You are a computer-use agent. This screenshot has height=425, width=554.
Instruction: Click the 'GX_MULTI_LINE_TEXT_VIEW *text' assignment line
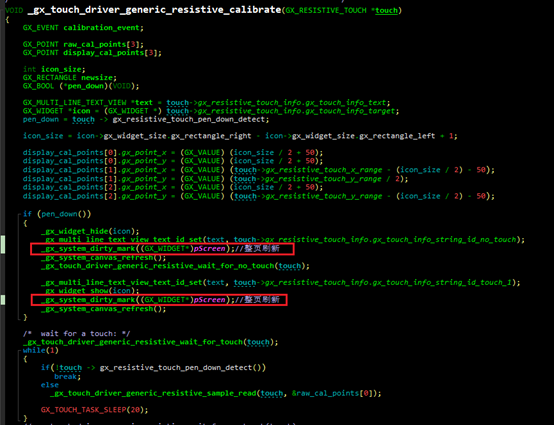pos(206,102)
